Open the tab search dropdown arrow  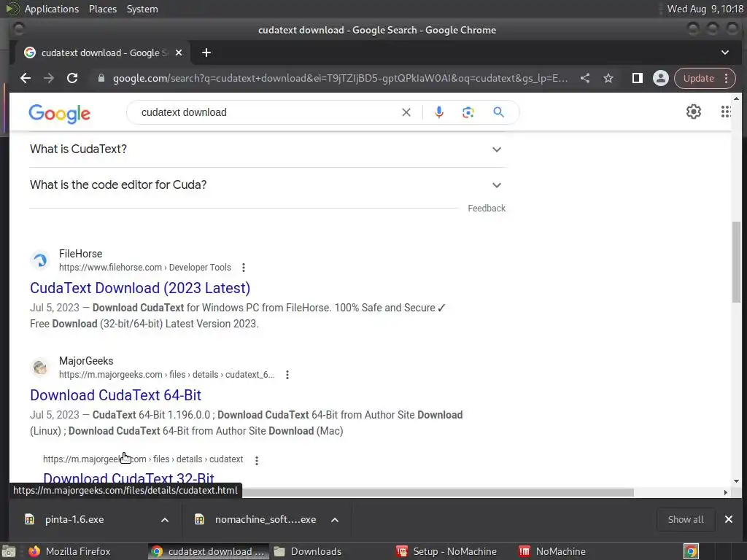coord(724,52)
